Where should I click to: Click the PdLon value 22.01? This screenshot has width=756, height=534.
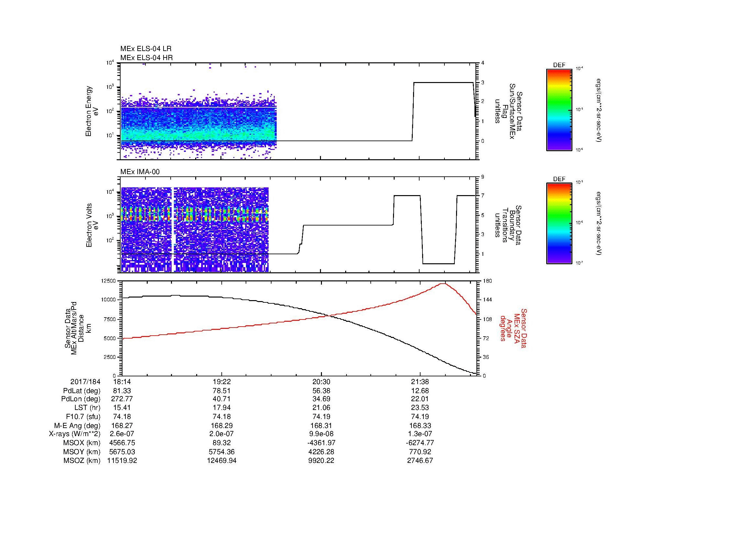click(420, 399)
